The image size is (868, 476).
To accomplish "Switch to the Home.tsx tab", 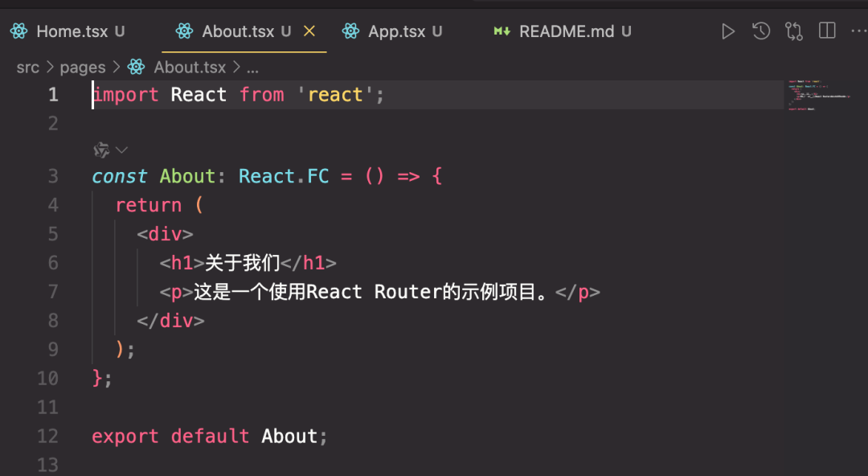I will coord(72,31).
